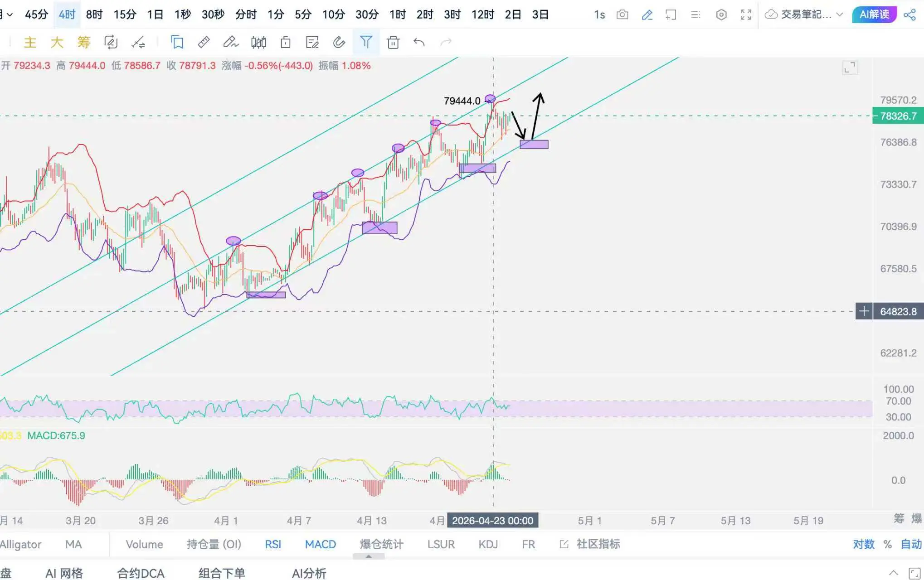Click the trash delete drawings icon

tap(393, 43)
